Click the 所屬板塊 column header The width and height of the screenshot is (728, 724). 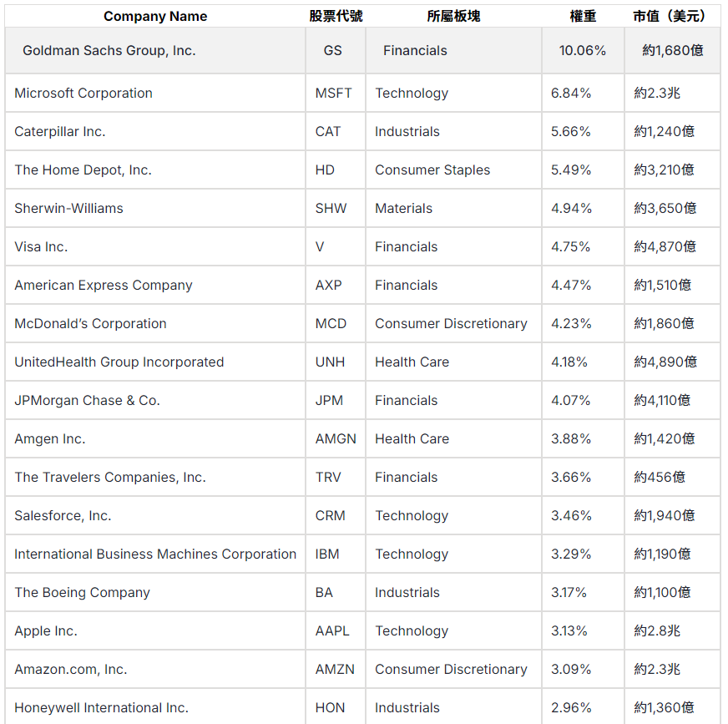pyautogui.click(x=453, y=16)
